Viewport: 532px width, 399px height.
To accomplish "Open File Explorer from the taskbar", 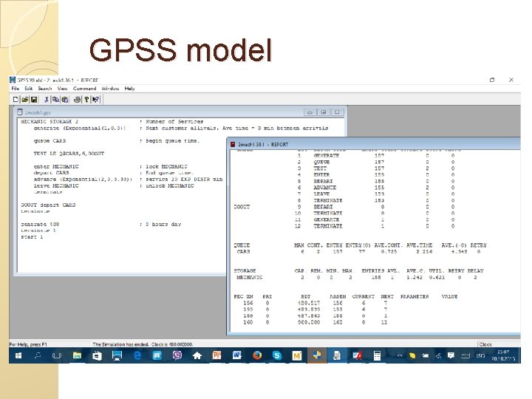I will tap(77, 355).
